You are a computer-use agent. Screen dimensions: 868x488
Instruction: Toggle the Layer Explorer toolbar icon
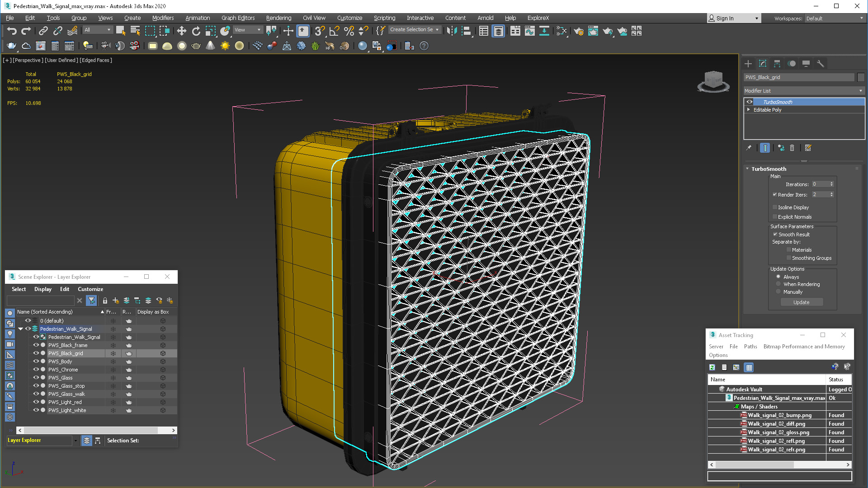498,31
